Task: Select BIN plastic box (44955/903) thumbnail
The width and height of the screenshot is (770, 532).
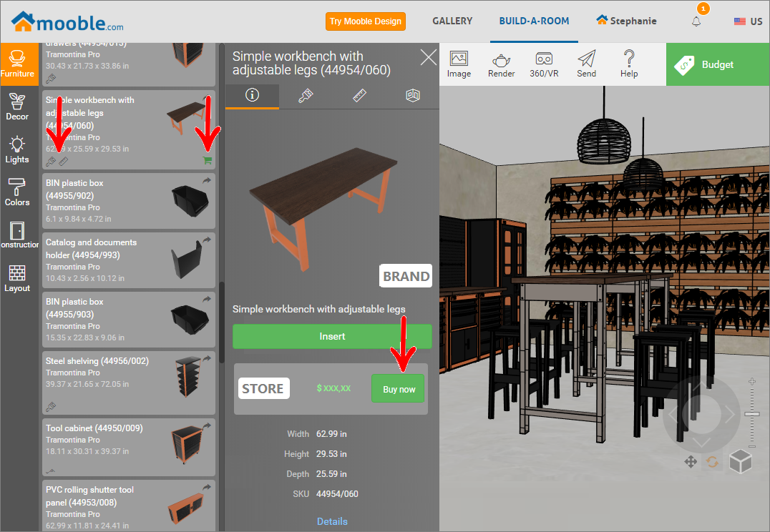Action: [x=190, y=319]
